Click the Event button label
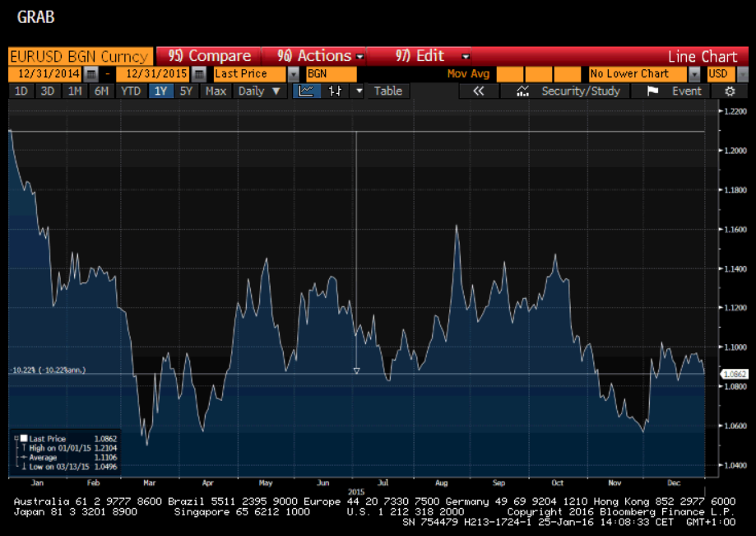This screenshot has width=756, height=536. pos(687,91)
